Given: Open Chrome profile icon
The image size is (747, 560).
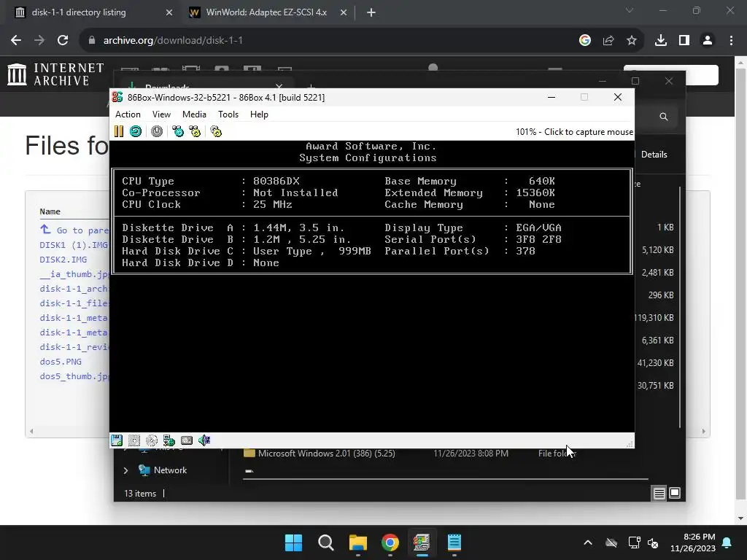Looking at the screenshot, I should click(708, 41).
